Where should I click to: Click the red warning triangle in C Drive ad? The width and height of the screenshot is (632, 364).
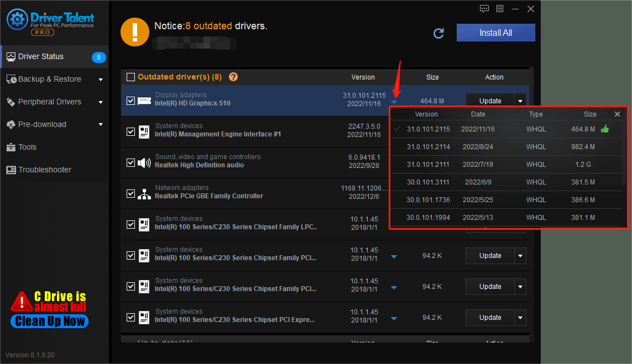22,302
